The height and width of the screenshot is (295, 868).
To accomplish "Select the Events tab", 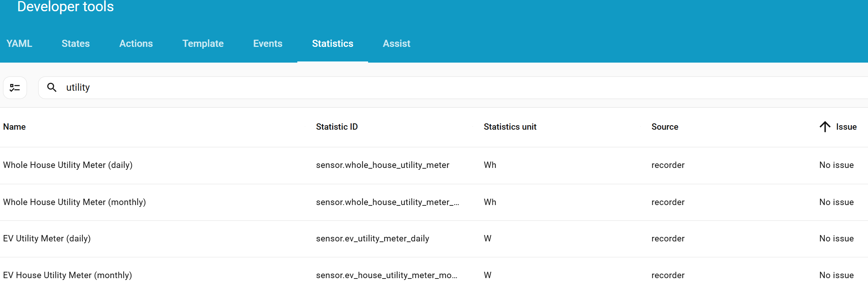I will click(x=268, y=43).
